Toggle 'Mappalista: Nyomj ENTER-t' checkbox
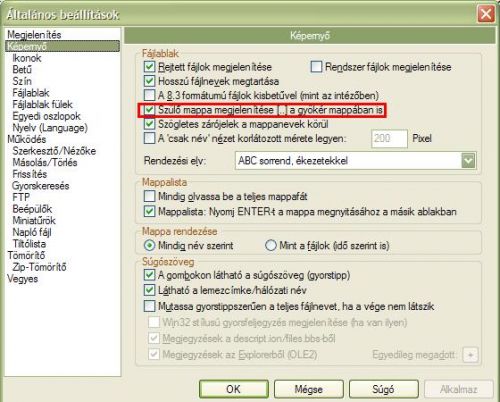 (x=149, y=211)
